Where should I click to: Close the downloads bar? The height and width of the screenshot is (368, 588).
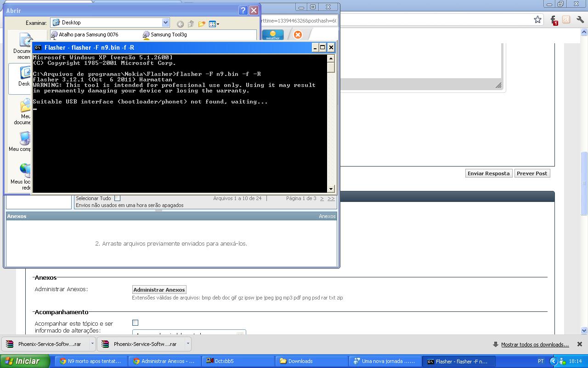coord(579,344)
